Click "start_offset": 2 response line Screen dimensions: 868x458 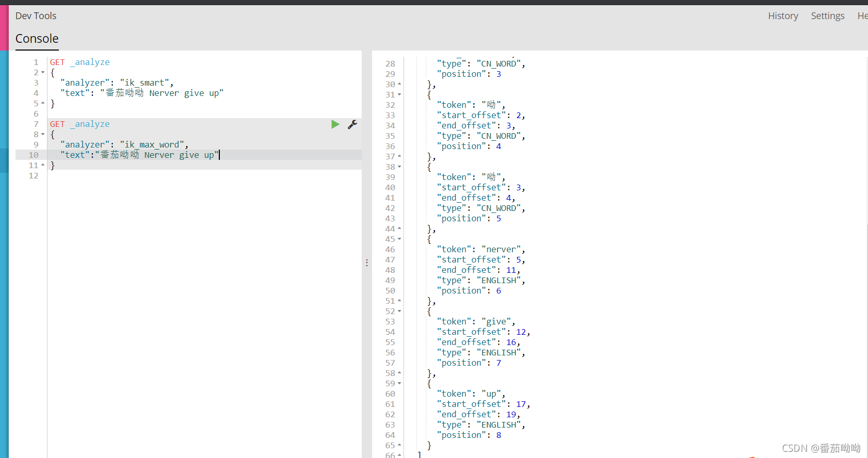[x=481, y=116]
